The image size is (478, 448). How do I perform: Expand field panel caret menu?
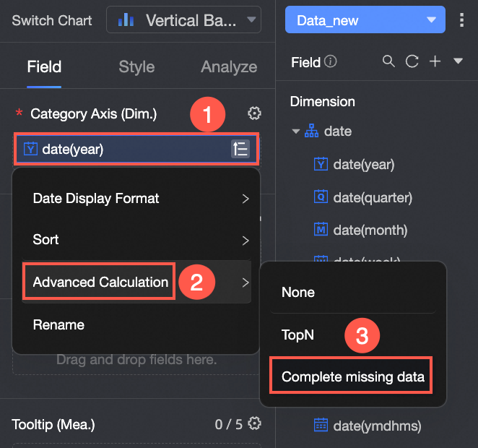[x=458, y=62]
